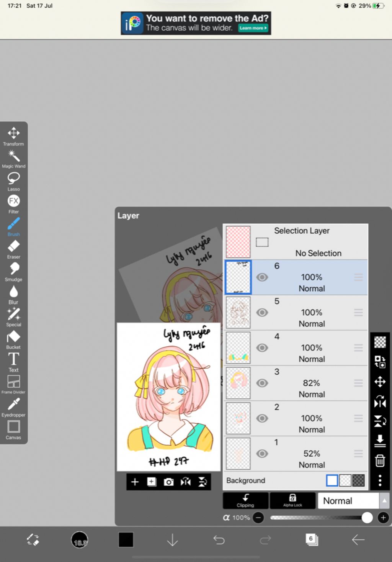The height and width of the screenshot is (562, 392).
Task: Select the Special tool
Action: click(13, 317)
